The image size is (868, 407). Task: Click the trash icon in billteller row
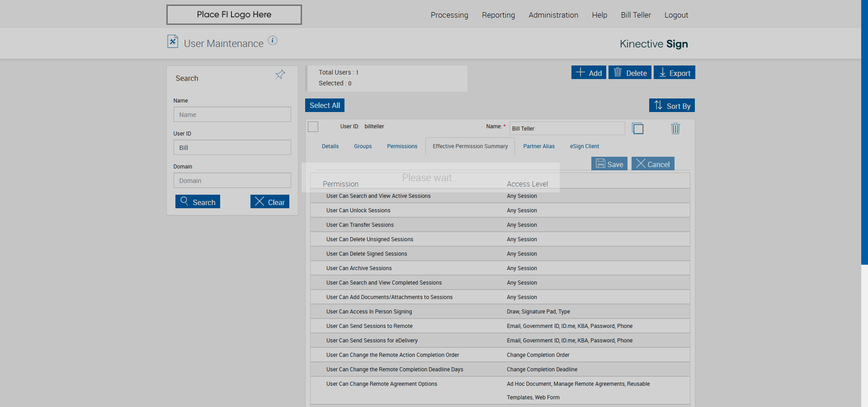coord(675,128)
